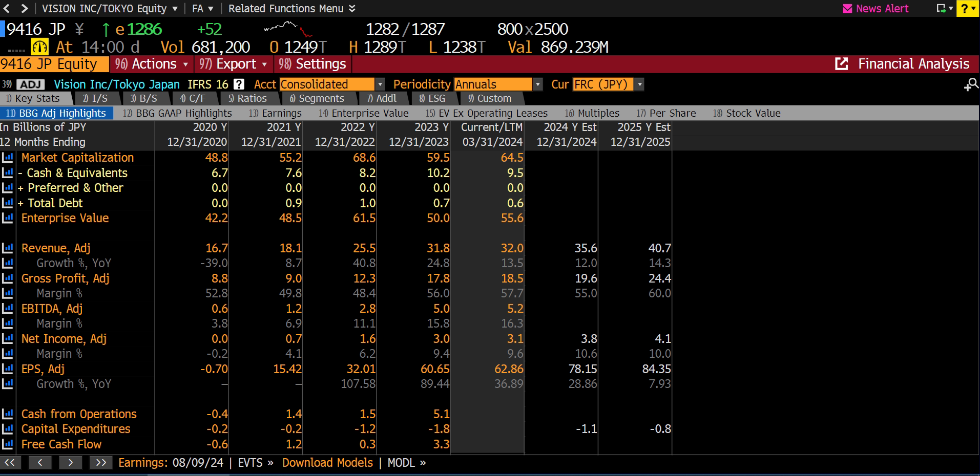Viewport: 980px width, 476px height.
Task: Open chart icon for EPS, Adj row
Action: point(8,369)
